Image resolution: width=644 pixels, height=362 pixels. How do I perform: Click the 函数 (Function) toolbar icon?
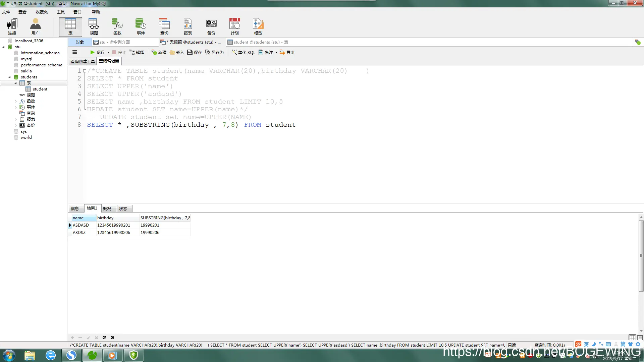[117, 26]
